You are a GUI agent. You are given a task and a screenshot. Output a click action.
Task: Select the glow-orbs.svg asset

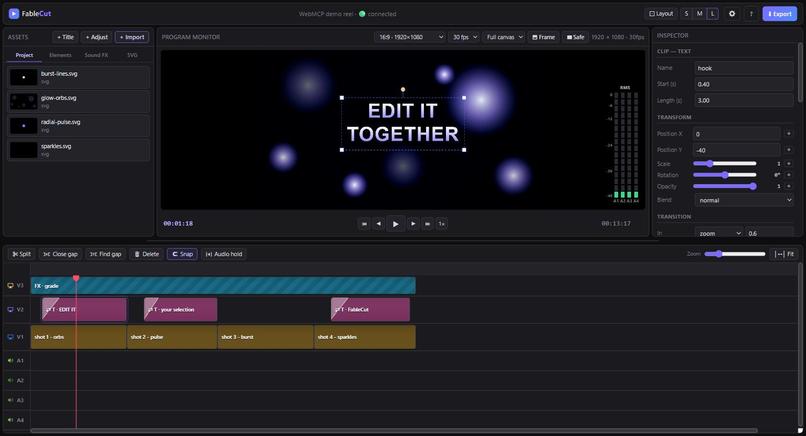(x=79, y=101)
